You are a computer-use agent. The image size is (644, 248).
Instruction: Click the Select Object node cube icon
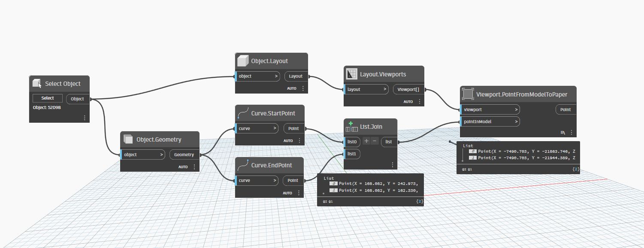coord(37,84)
